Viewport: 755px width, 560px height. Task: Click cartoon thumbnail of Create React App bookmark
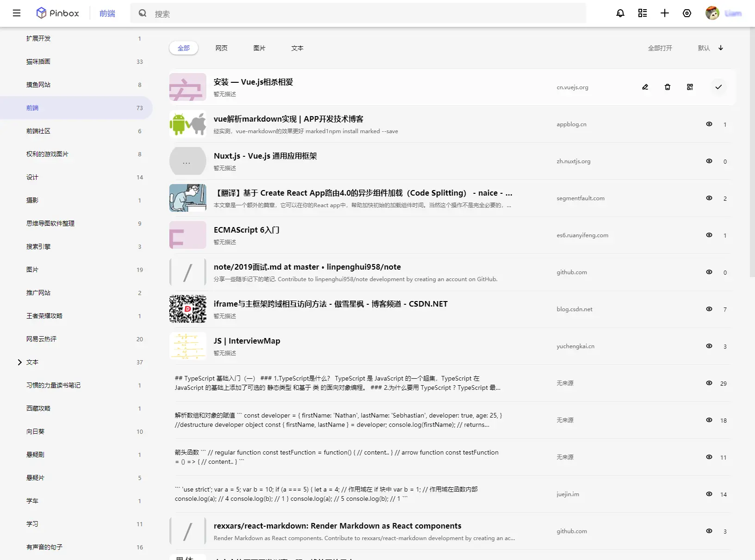point(188,198)
